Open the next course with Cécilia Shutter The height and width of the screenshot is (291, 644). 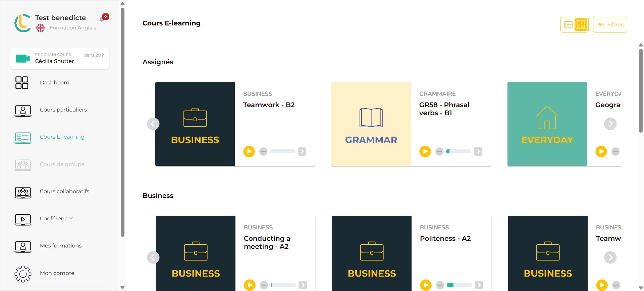(60, 59)
